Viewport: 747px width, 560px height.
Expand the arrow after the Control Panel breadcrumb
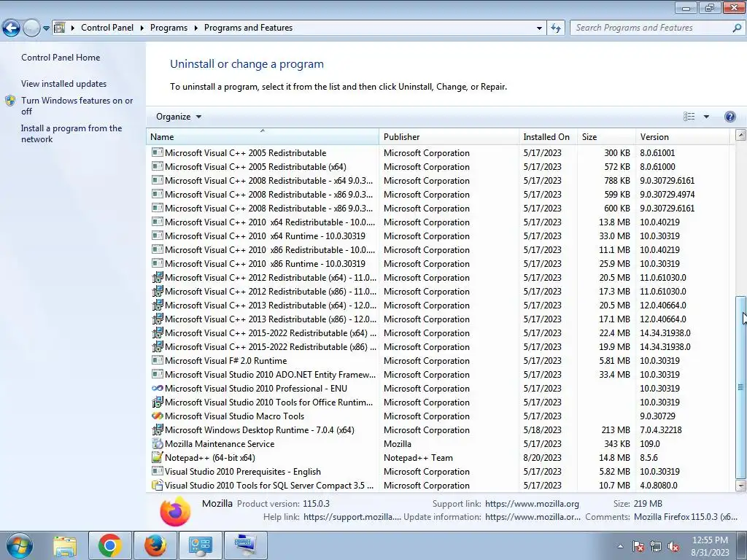pyautogui.click(x=142, y=28)
